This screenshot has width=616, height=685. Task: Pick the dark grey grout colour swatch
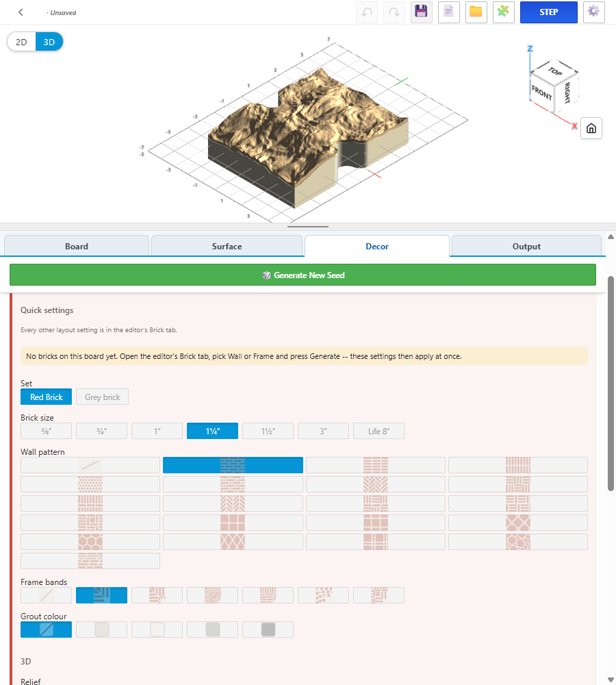click(x=268, y=630)
